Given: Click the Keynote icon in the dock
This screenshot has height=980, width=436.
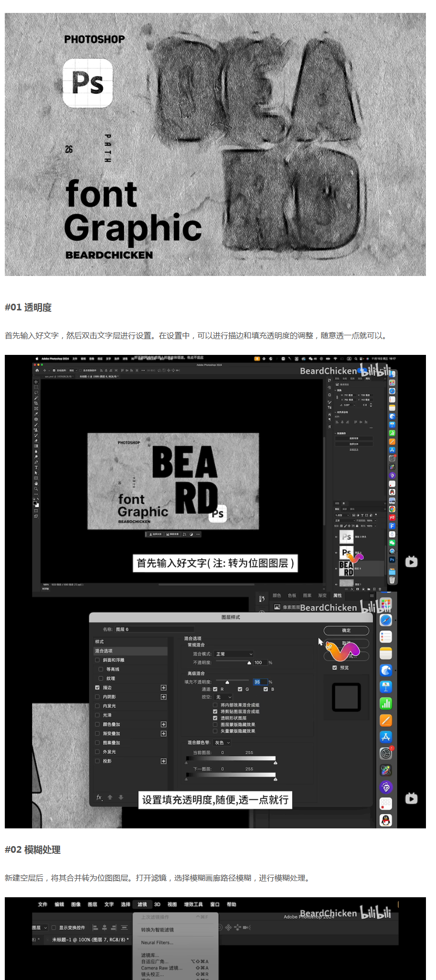Looking at the screenshot, I should 386,687.
